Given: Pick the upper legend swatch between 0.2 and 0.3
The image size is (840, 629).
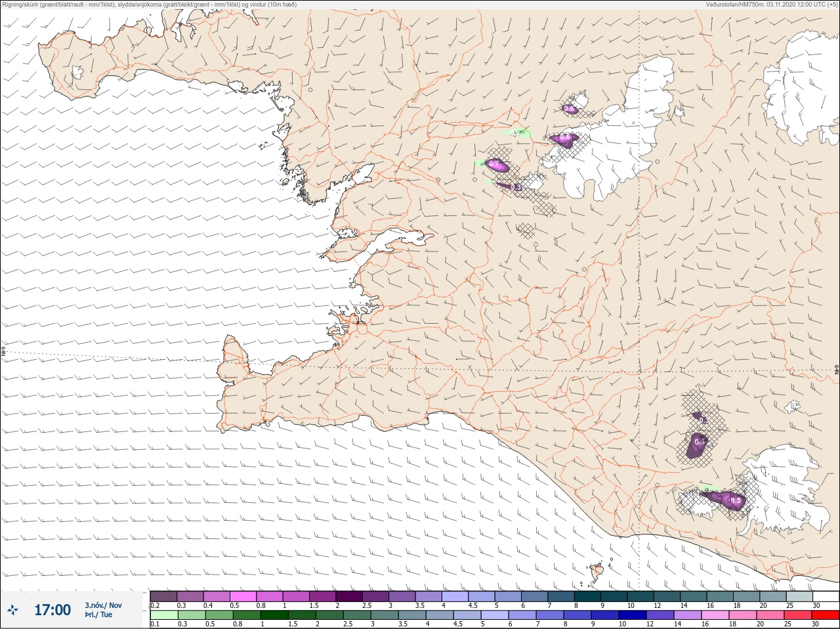Looking at the screenshot, I should coord(164,596).
